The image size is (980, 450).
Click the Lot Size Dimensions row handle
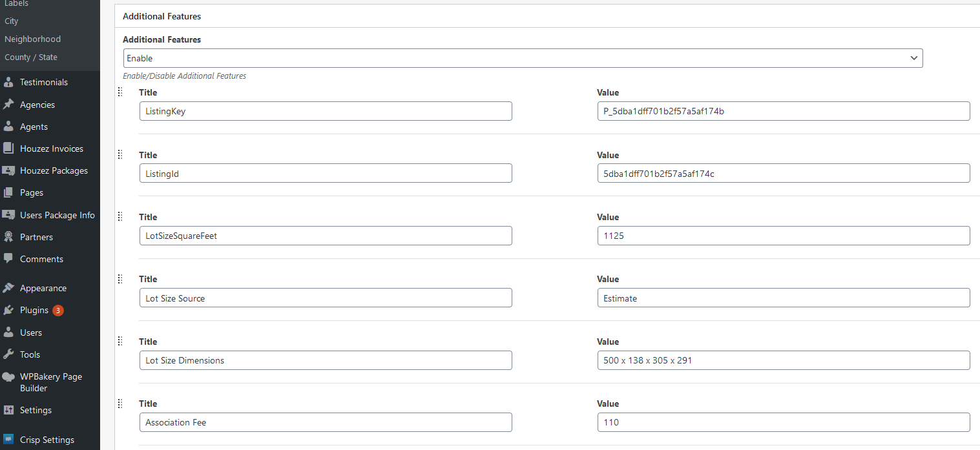tap(120, 342)
